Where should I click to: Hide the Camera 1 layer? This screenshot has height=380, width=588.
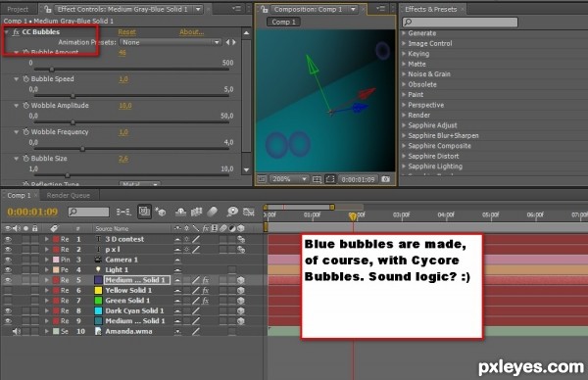click(8, 260)
